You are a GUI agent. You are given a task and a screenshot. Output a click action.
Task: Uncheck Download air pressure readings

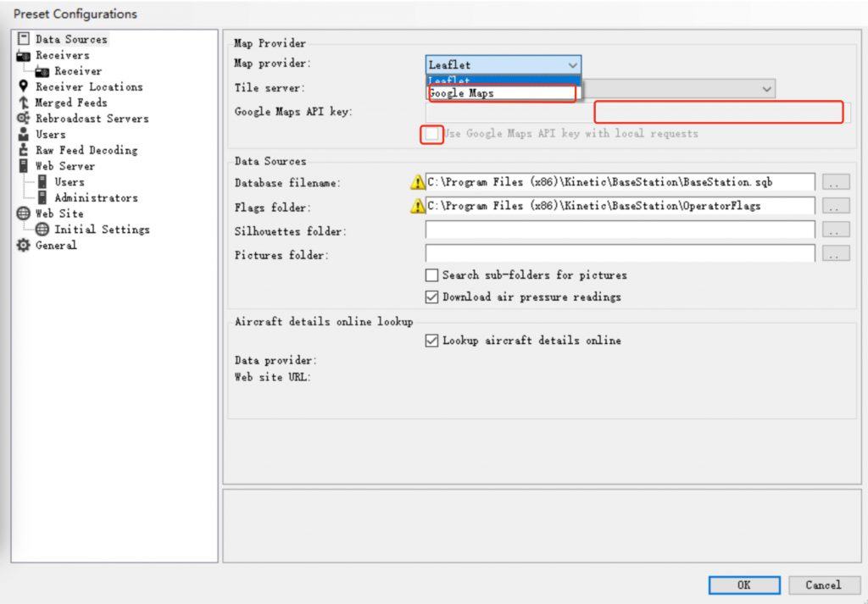tap(432, 297)
